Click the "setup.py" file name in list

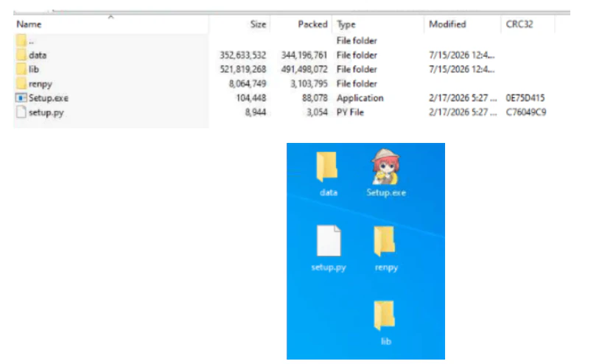click(46, 113)
